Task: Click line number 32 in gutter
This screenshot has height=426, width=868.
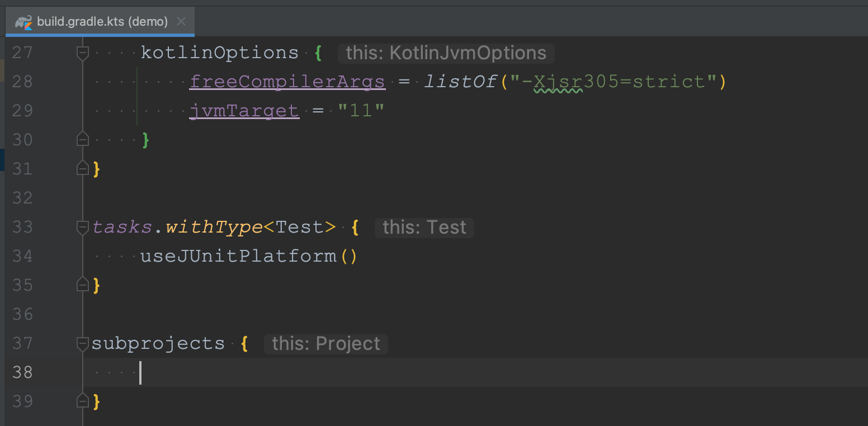Action: [x=22, y=198]
